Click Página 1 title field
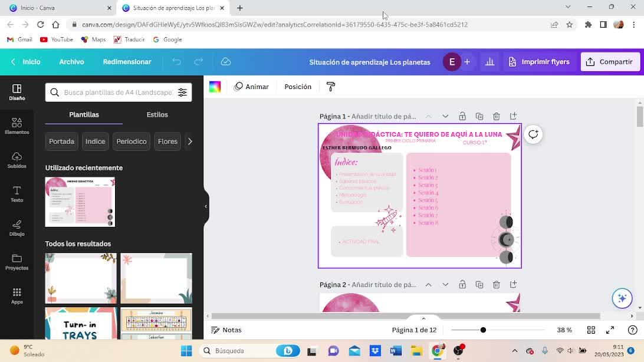 [x=383, y=116]
